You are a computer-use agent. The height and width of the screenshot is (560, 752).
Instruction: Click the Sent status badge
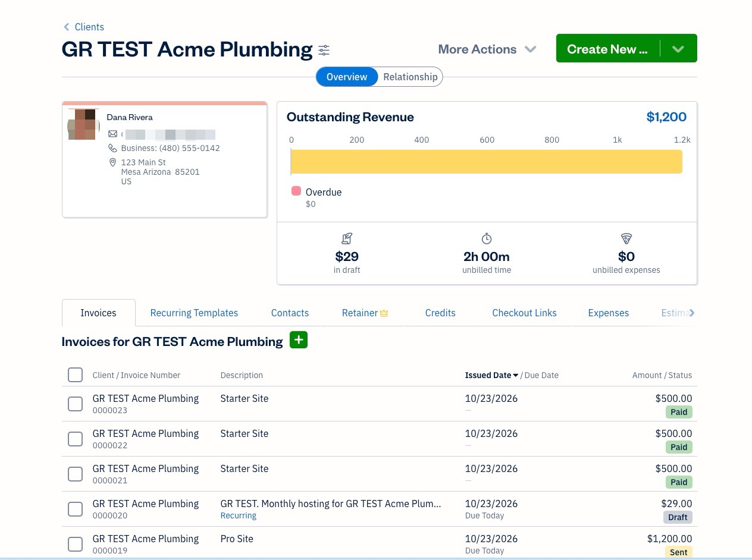(x=679, y=552)
